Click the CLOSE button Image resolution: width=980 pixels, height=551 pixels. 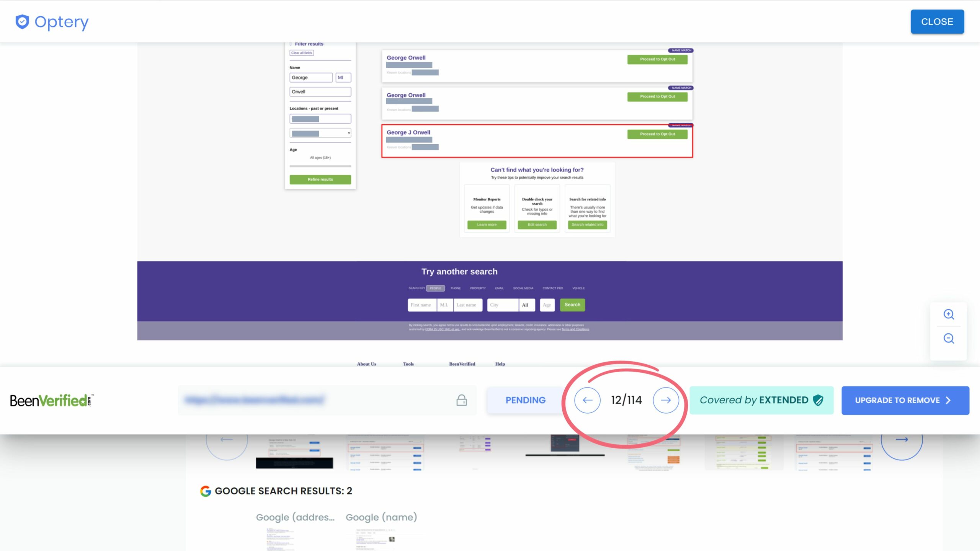(x=937, y=22)
